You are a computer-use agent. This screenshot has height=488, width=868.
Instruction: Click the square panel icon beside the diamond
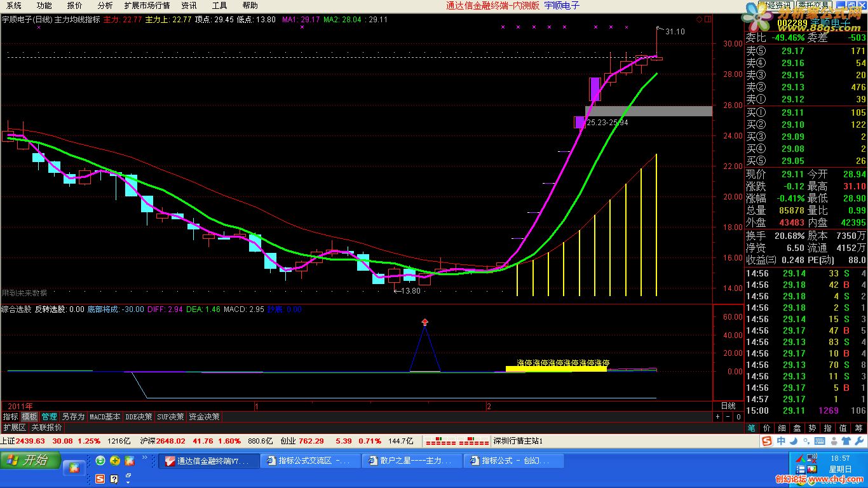(x=707, y=20)
